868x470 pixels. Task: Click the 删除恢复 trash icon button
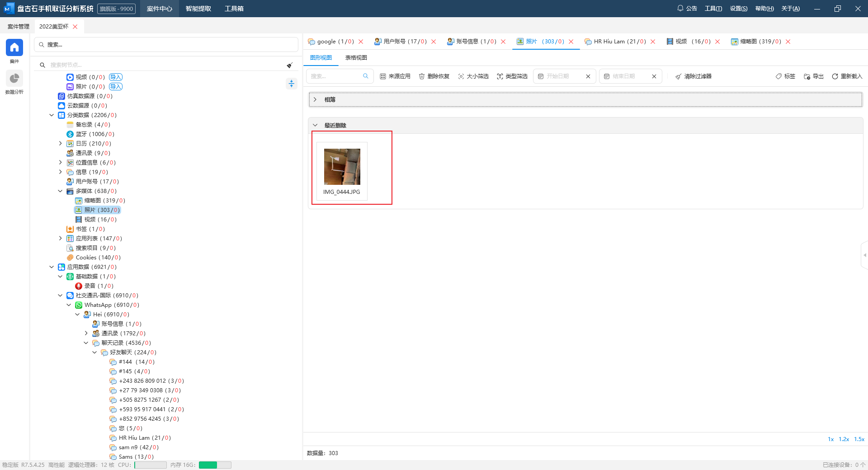(434, 76)
